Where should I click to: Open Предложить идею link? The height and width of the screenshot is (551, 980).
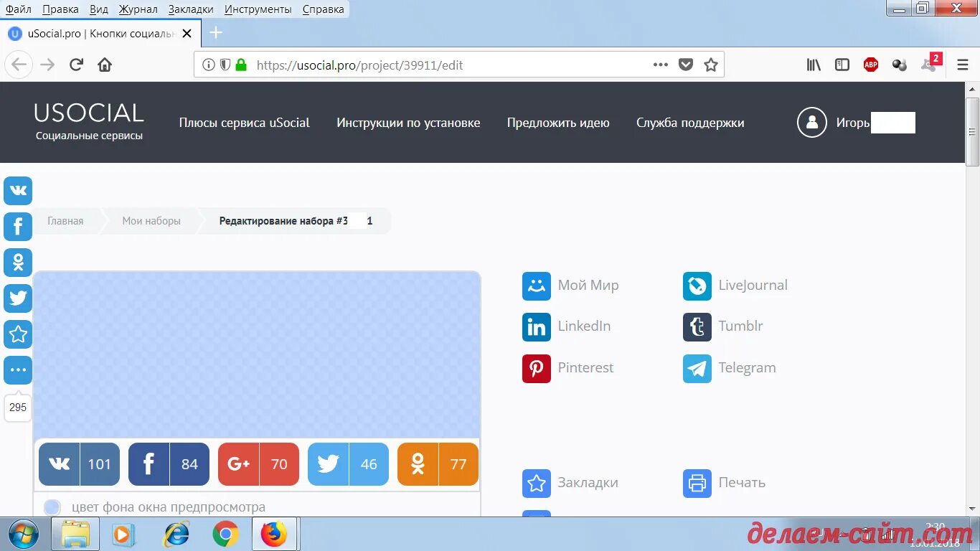pos(558,123)
